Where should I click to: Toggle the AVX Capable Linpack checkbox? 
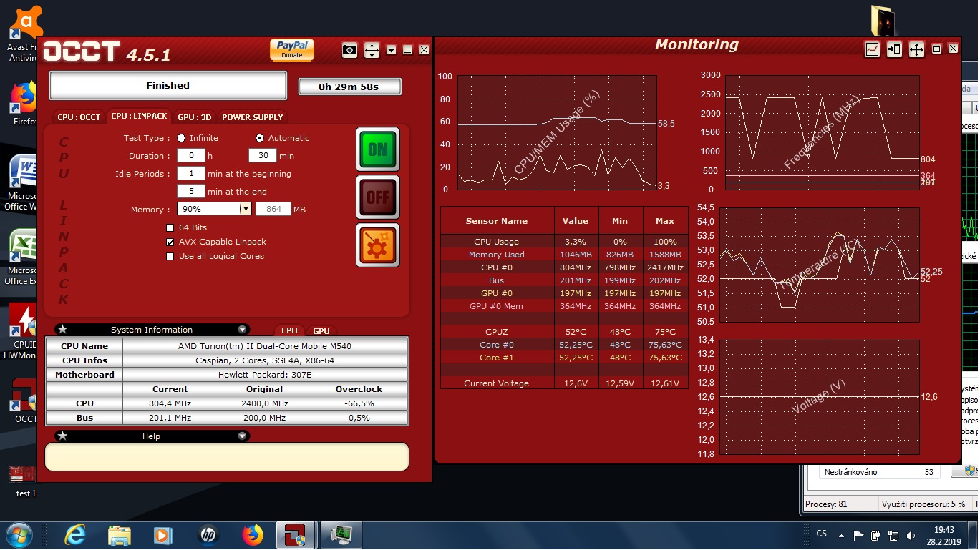click(170, 242)
